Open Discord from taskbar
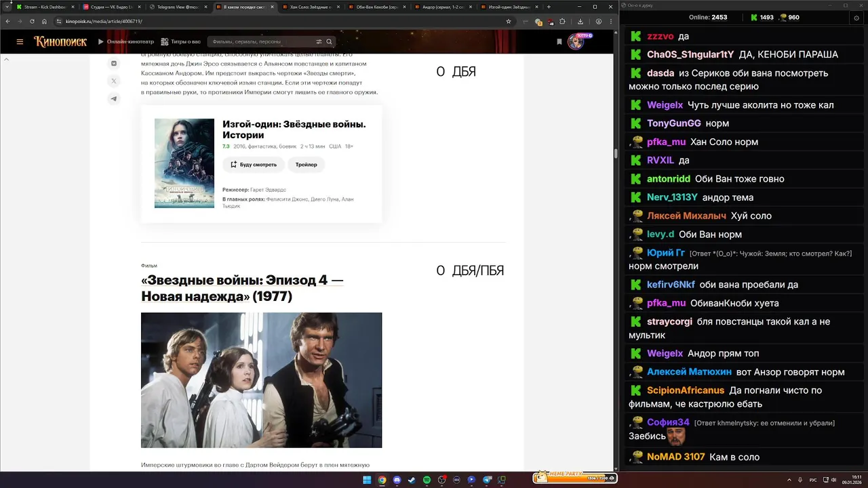Screen dimensions: 868x488 (397, 480)
